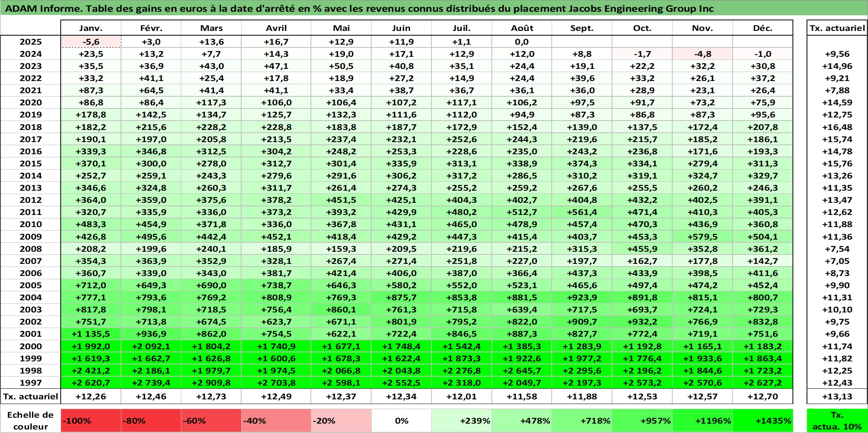Image resolution: width=868 pixels, height=433 pixels.
Task: Click the 2020 March cell +117,3
Action: (211, 102)
